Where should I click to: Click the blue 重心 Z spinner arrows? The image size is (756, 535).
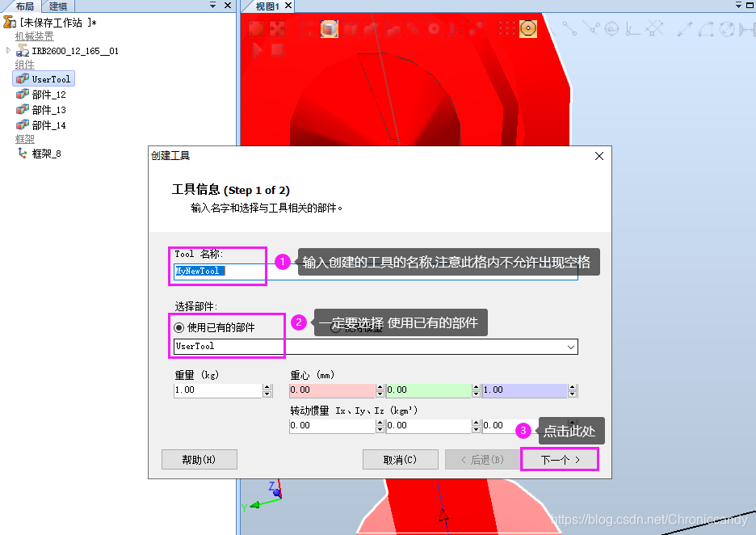click(573, 390)
